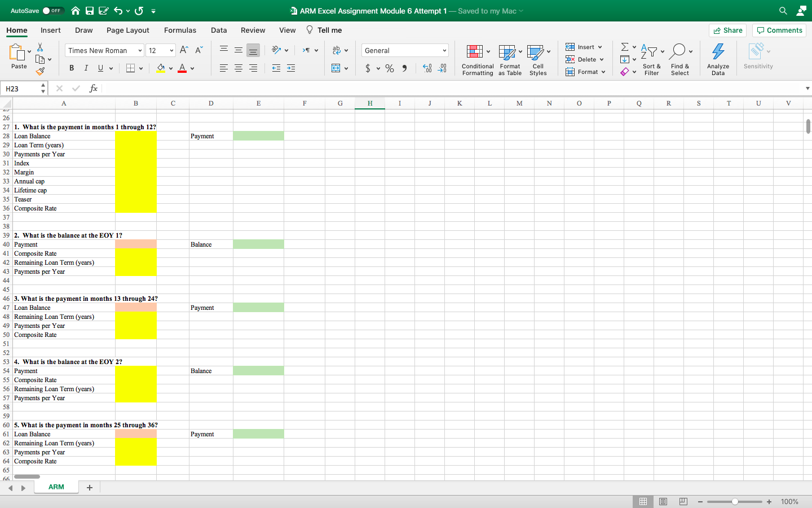812x508 pixels.
Task: Click the Share button
Action: click(727, 30)
